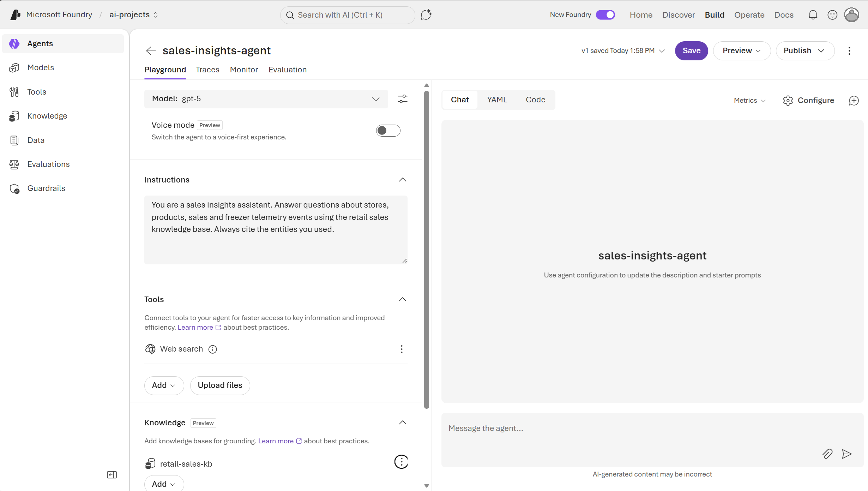Click the Configure gear icon
Viewport: 868px width, 491px height.
pyautogui.click(x=788, y=101)
